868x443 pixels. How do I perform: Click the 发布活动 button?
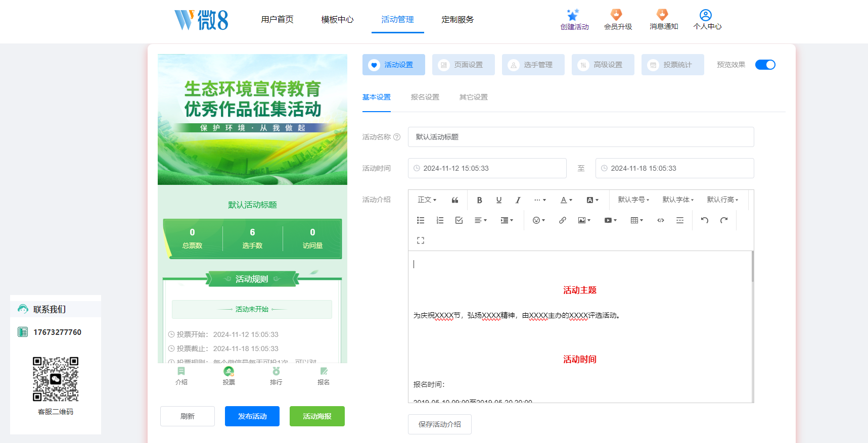coord(252,416)
